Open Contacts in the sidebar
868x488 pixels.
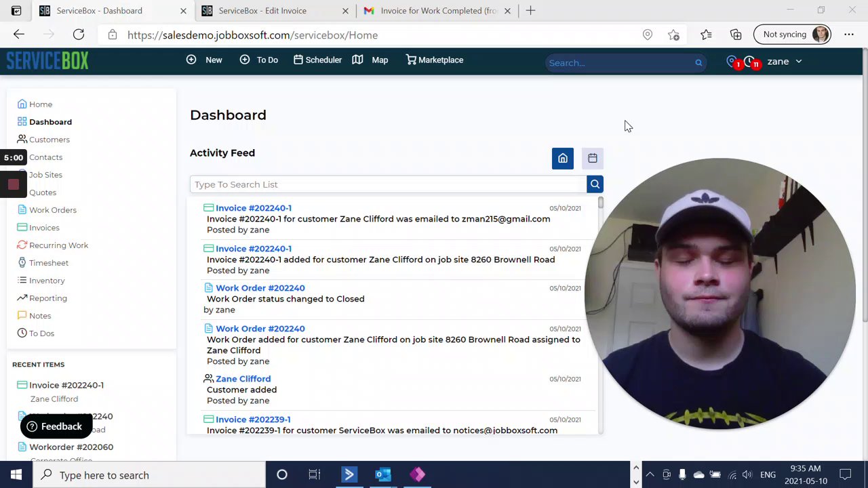point(45,157)
